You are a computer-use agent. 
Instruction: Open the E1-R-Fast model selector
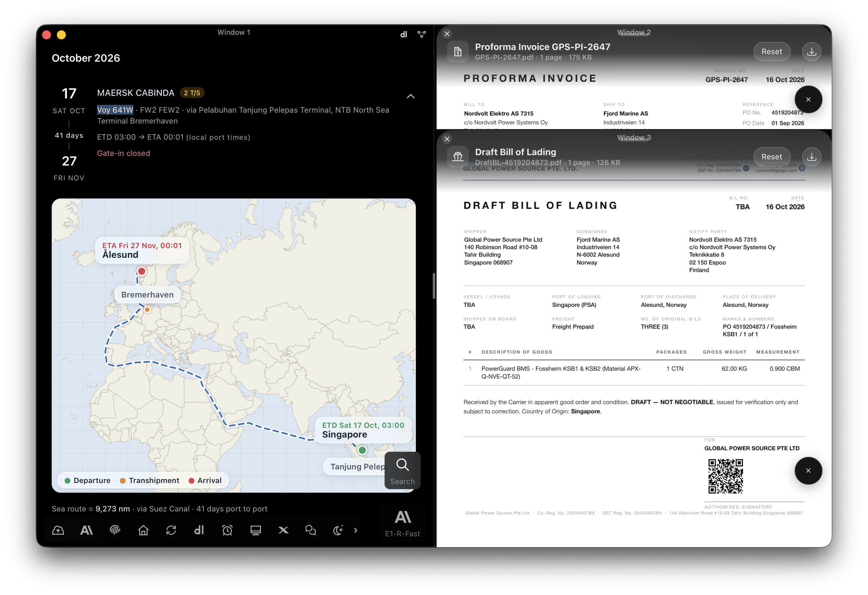click(402, 524)
